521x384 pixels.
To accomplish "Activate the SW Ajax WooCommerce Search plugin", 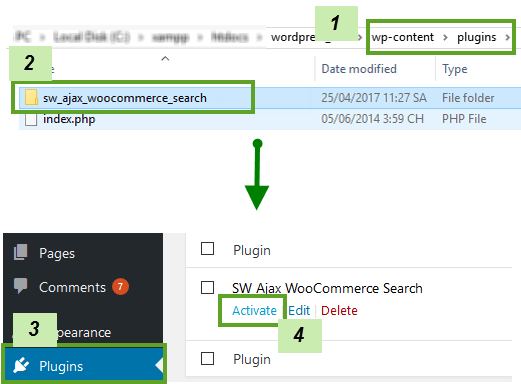I will point(254,310).
